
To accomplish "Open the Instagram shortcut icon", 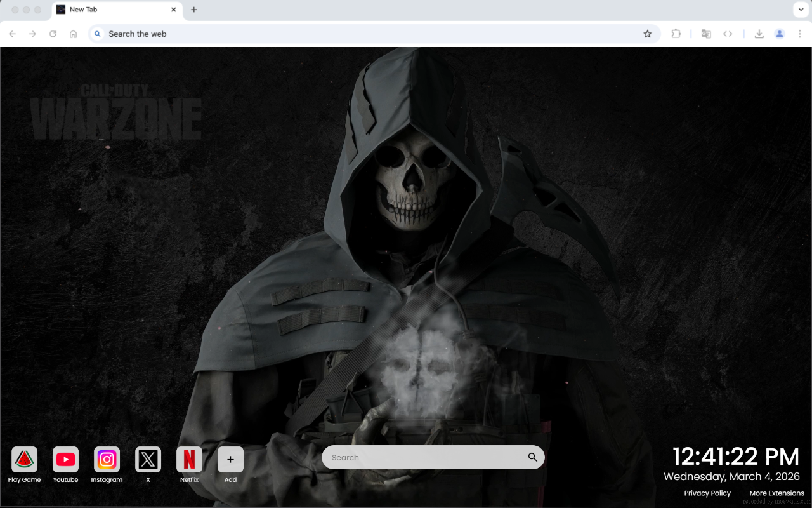I will click(x=107, y=459).
